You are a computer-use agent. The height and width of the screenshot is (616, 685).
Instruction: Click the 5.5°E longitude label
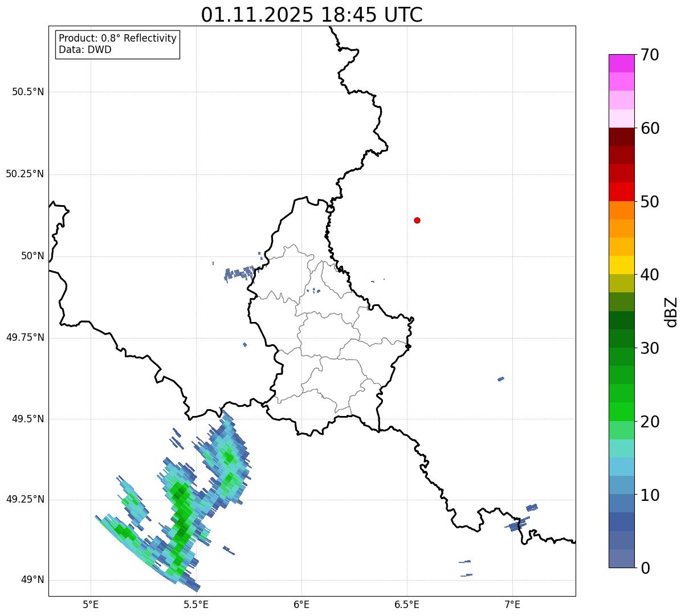[196, 604]
